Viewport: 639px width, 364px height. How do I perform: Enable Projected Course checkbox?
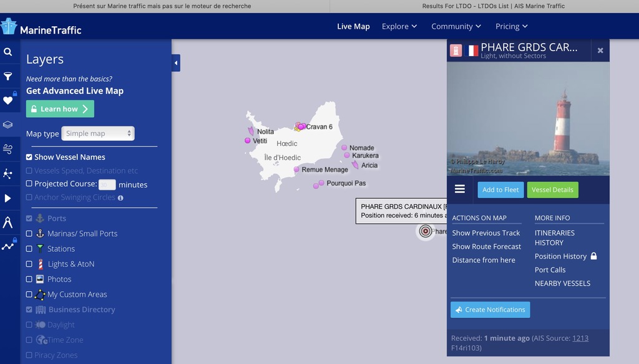coord(29,184)
